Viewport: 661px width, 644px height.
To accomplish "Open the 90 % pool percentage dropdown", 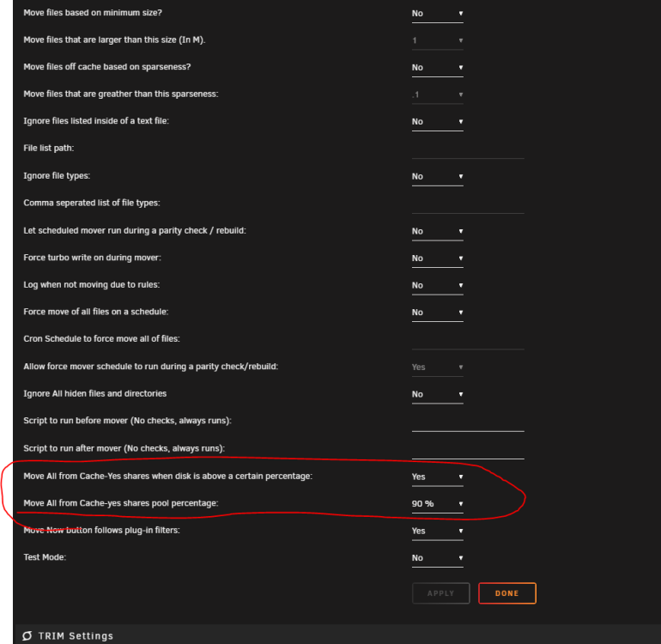I will [437, 503].
